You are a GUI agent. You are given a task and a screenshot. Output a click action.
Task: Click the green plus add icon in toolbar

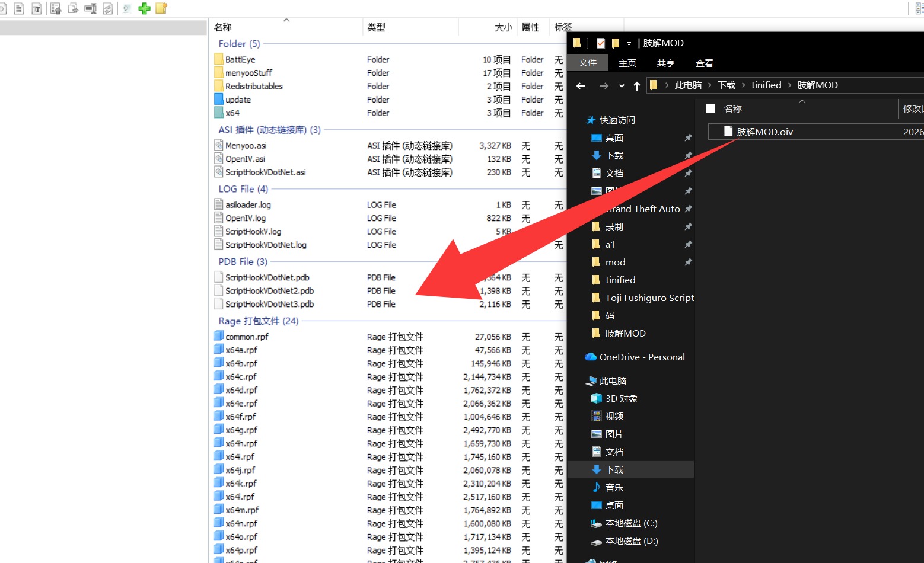tap(144, 8)
